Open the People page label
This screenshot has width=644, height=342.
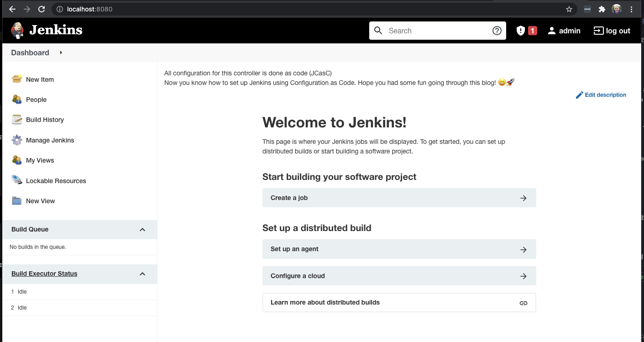[36, 100]
